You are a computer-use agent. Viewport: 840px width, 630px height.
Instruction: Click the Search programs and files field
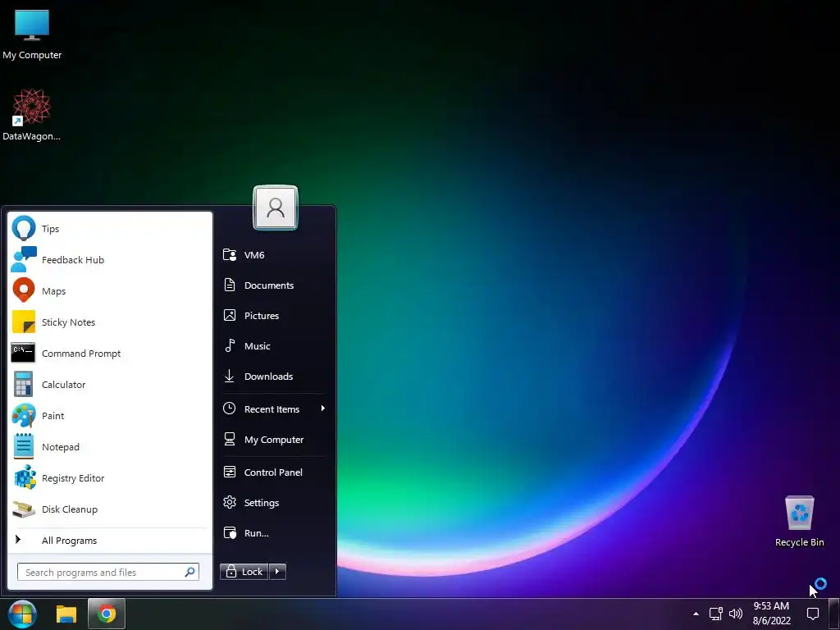point(107,572)
